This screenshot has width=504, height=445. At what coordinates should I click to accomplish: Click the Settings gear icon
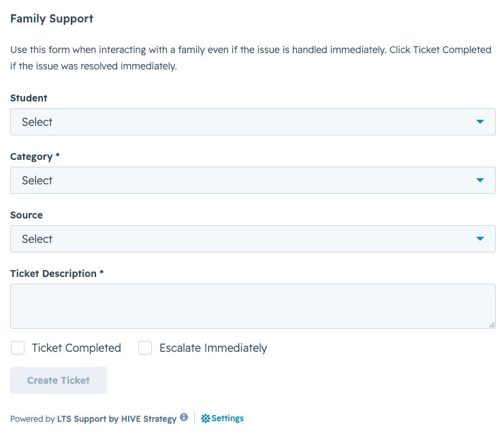click(206, 418)
